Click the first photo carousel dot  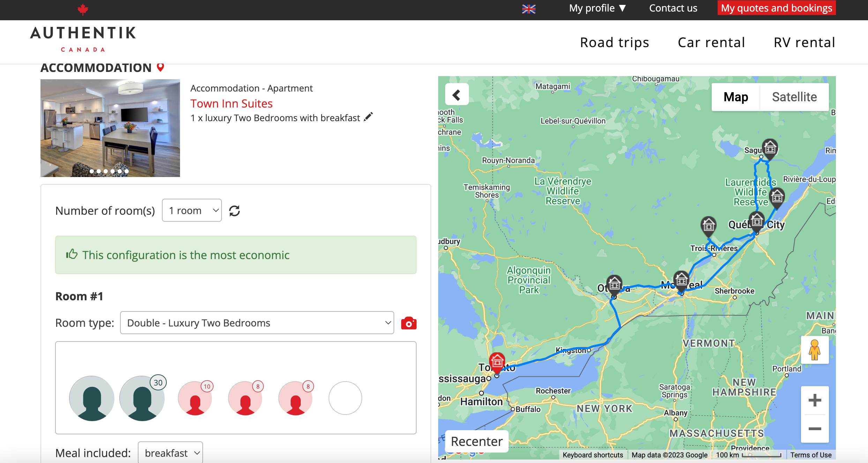92,171
